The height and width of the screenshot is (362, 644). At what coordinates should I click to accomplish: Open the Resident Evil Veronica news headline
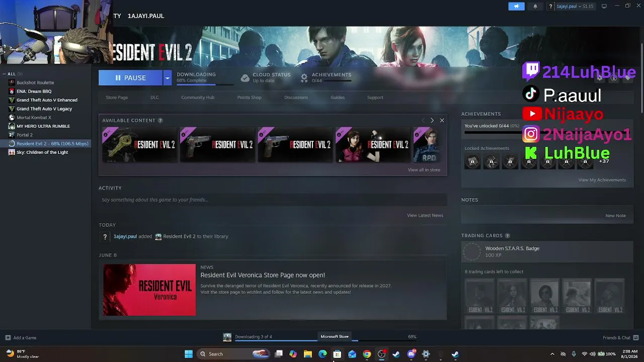pos(263,275)
